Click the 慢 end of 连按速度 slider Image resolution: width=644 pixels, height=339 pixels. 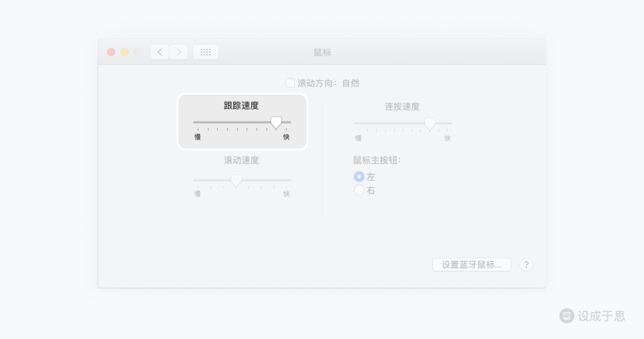[x=359, y=138]
